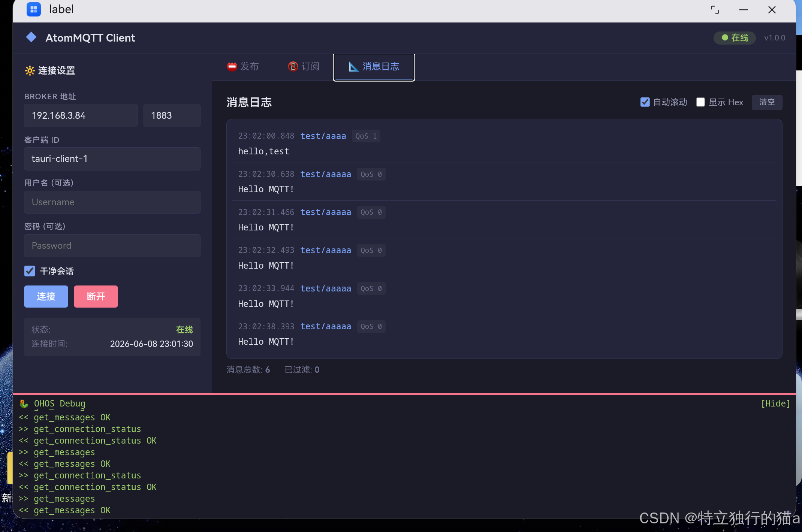This screenshot has height=532, width=802.
Task: Click the green 在线 state in status box
Action: (184, 330)
